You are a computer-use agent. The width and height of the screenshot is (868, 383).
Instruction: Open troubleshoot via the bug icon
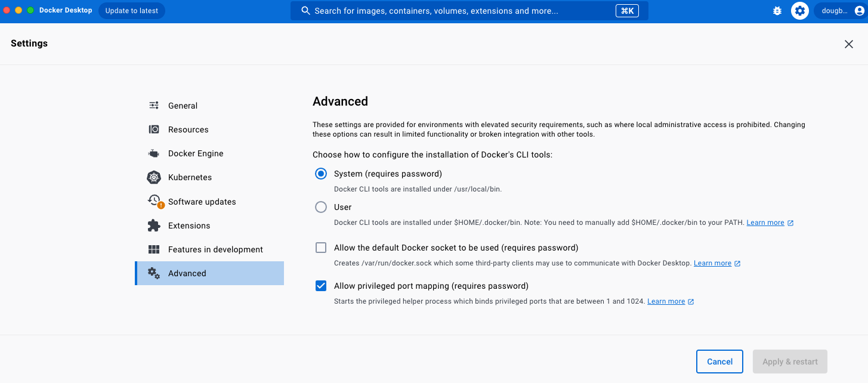777,11
